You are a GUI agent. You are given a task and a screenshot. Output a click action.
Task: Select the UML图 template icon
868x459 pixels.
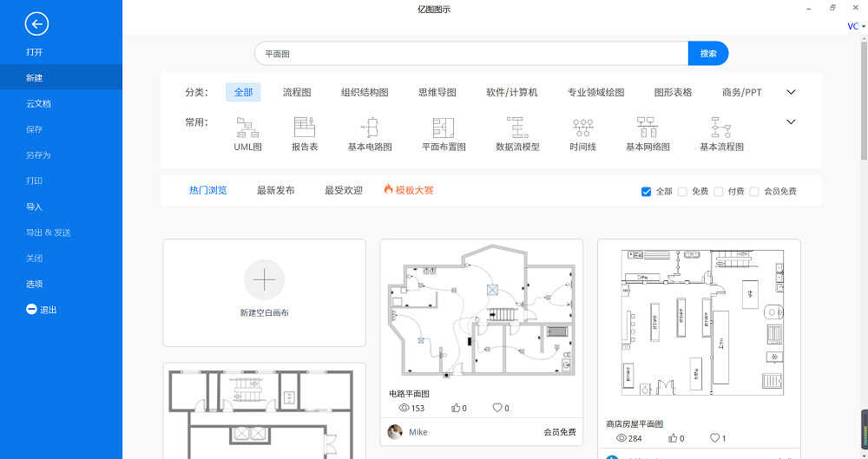click(247, 128)
